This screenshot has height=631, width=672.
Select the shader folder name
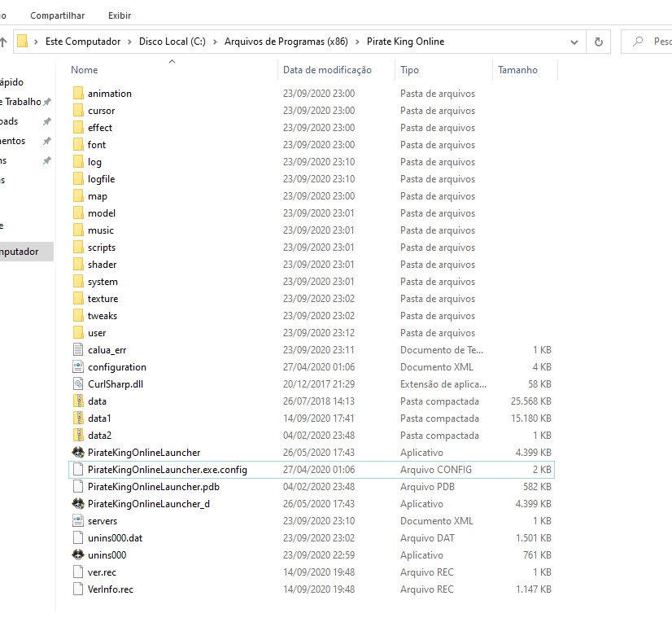pos(102,265)
